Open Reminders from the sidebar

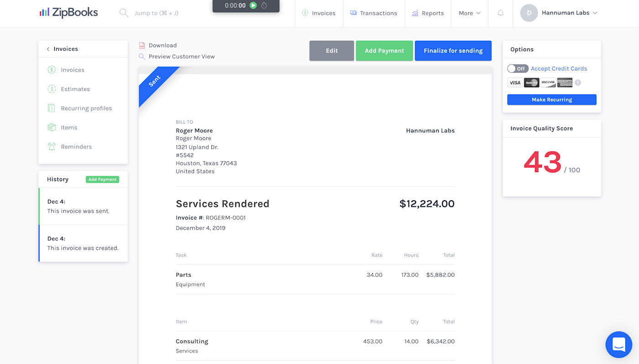76,146
